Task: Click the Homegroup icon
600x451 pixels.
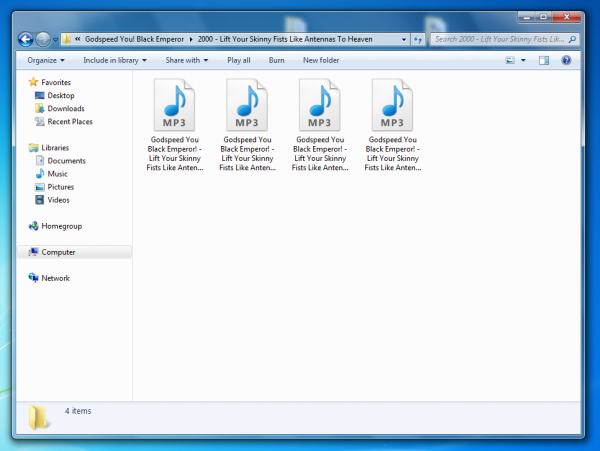Action: (x=33, y=226)
